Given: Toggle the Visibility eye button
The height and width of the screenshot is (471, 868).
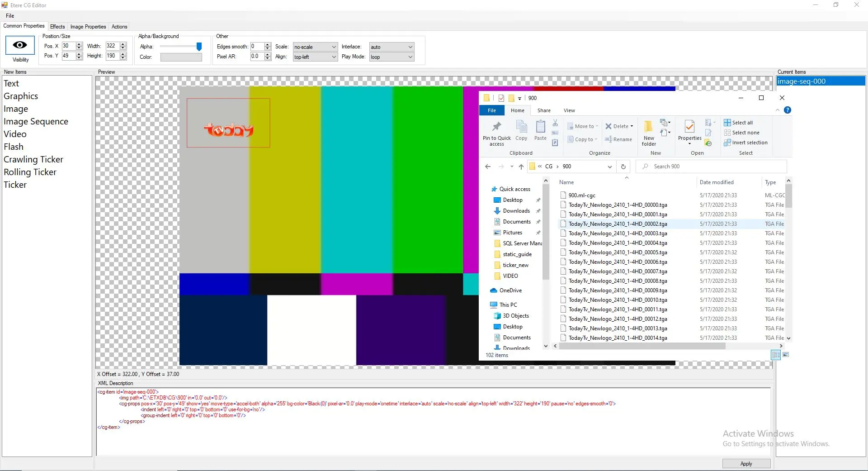Looking at the screenshot, I should (20, 45).
